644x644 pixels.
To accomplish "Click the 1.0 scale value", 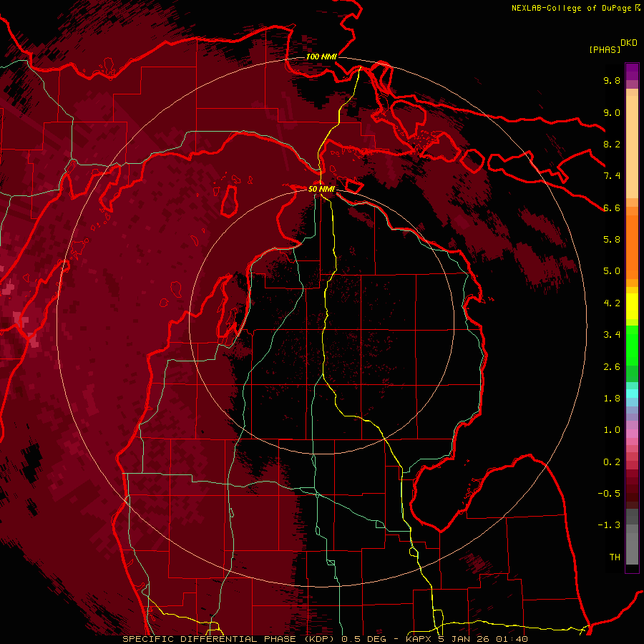I will click(612, 430).
